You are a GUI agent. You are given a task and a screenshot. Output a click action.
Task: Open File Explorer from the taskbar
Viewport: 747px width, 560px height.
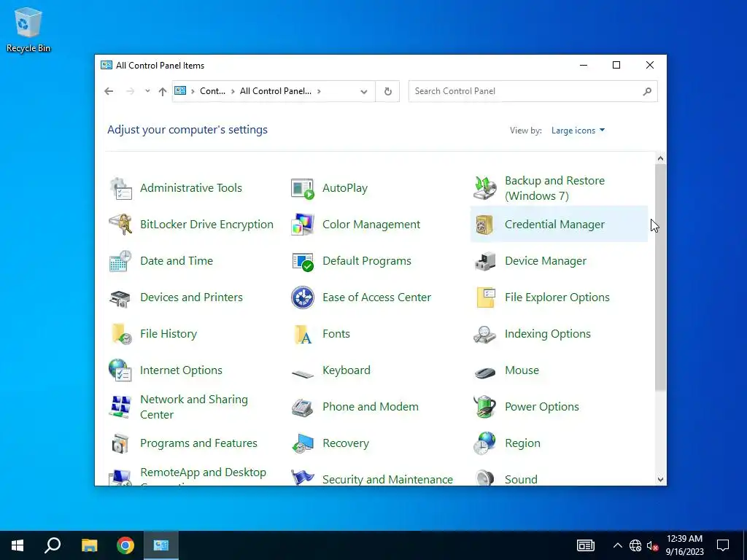[x=89, y=545]
